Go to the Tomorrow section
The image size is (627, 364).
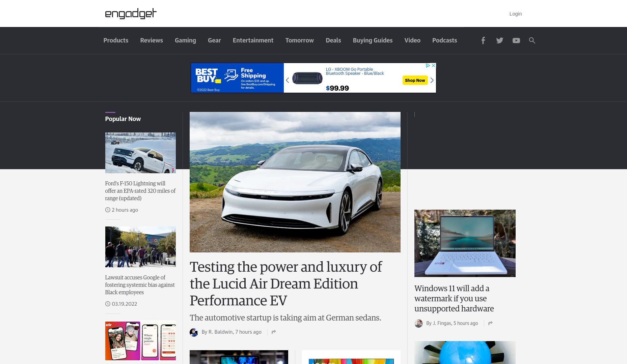click(x=300, y=40)
